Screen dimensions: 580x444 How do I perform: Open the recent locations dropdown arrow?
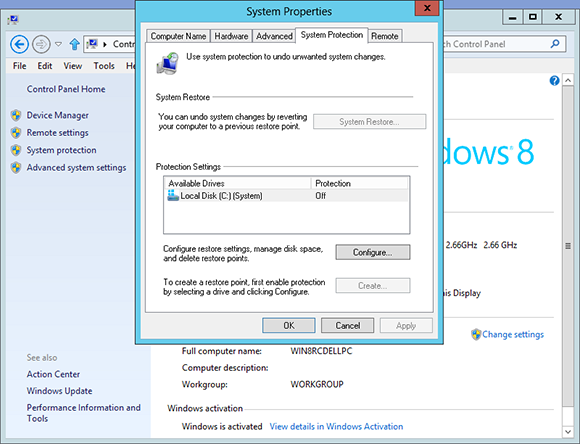pyautogui.click(x=58, y=44)
